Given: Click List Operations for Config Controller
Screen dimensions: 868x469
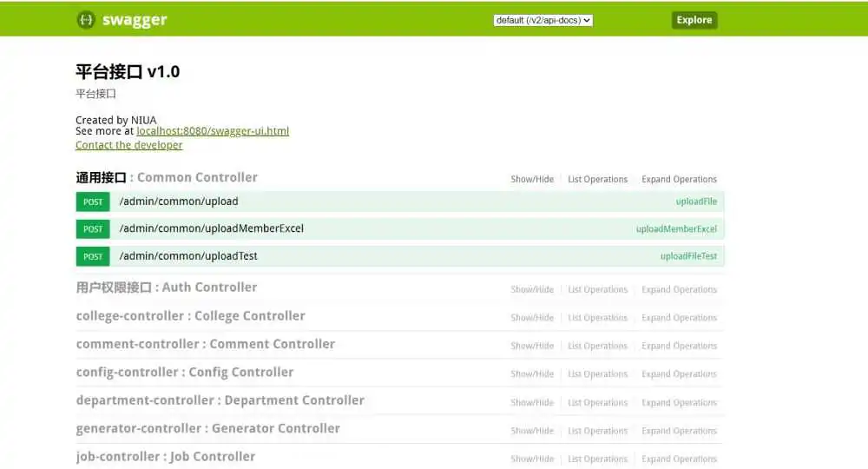Looking at the screenshot, I should tap(598, 374).
